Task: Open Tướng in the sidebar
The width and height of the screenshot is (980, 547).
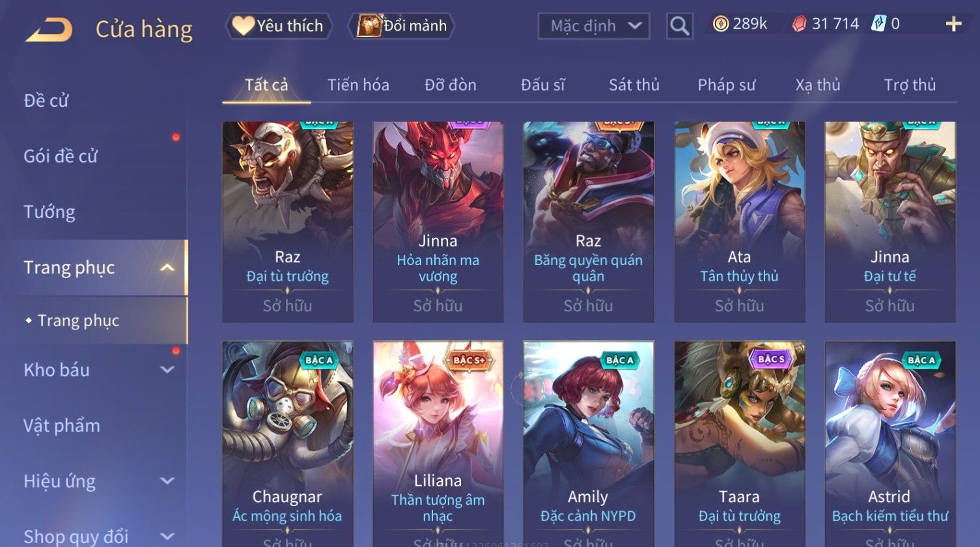Action: 49,212
